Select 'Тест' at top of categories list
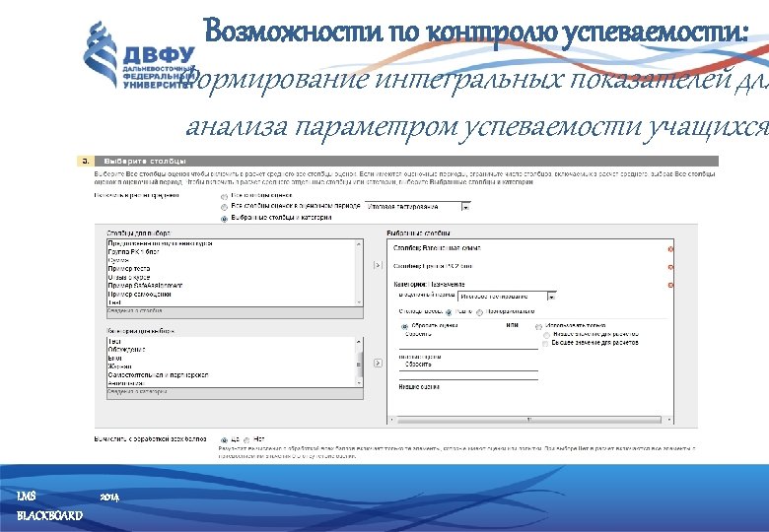Image resolution: width=769 pixels, height=532 pixels. pyautogui.click(x=114, y=342)
